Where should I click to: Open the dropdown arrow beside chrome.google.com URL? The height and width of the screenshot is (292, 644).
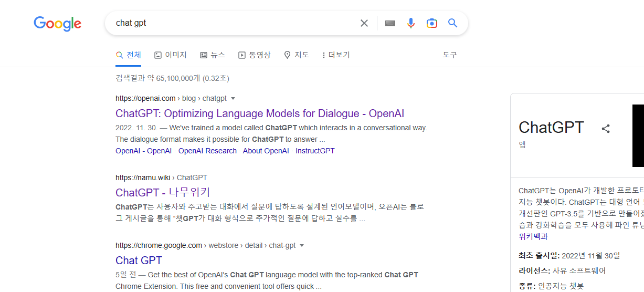point(302,245)
